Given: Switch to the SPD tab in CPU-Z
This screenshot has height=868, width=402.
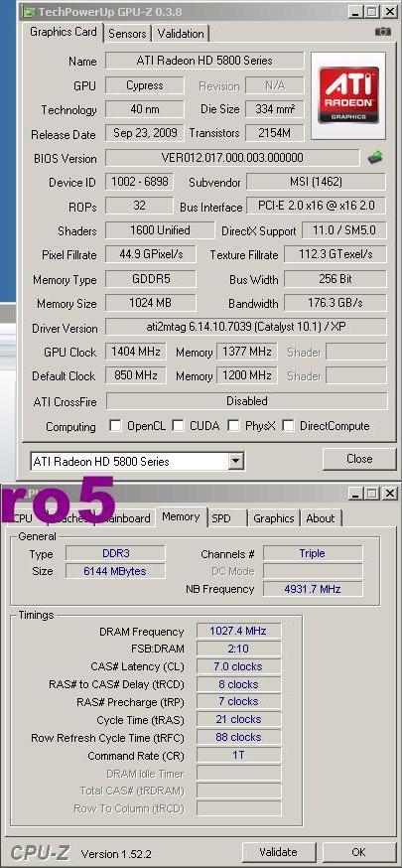Looking at the screenshot, I should pos(226,518).
